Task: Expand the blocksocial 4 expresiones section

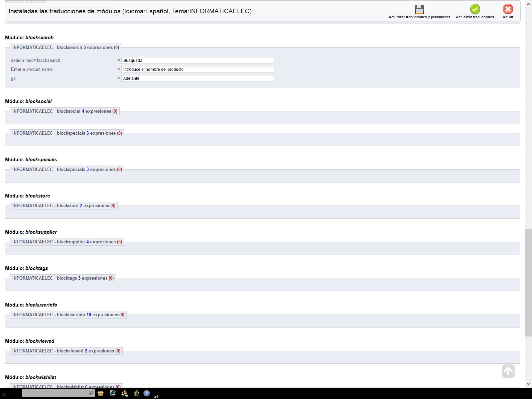Action: coord(65,111)
